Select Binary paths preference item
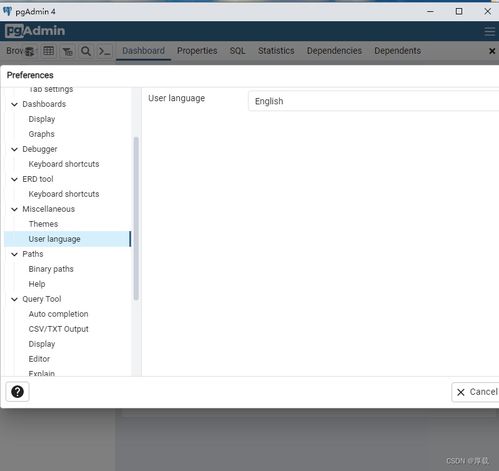Image resolution: width=499 pixels, height=471 pixels. click(51, 269)
